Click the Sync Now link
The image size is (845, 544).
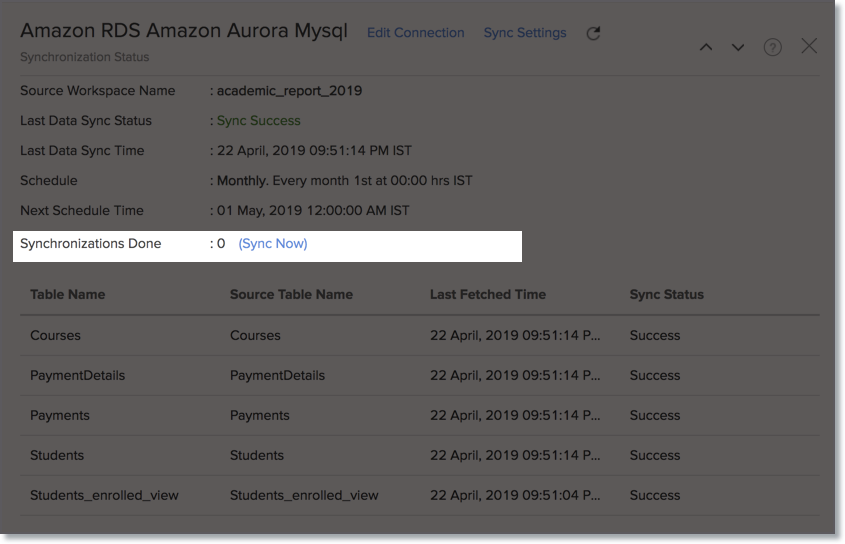click(x=273, y=244)
